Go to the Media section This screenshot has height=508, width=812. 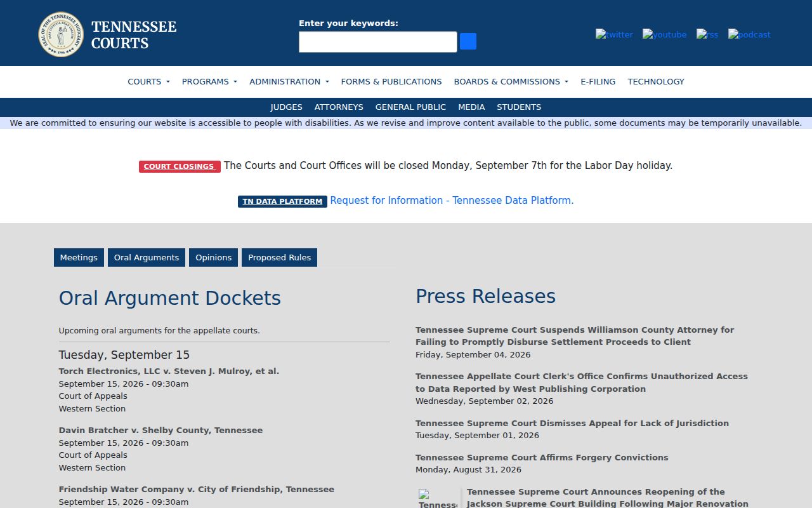471,107
